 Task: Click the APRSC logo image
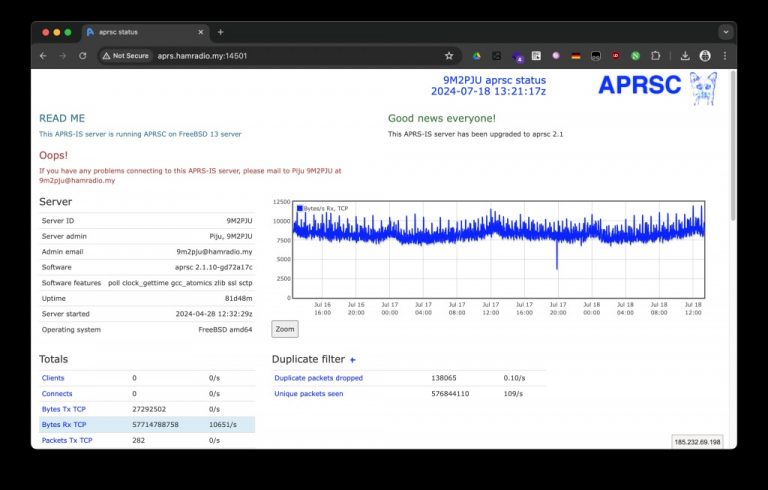coord(656,87)
